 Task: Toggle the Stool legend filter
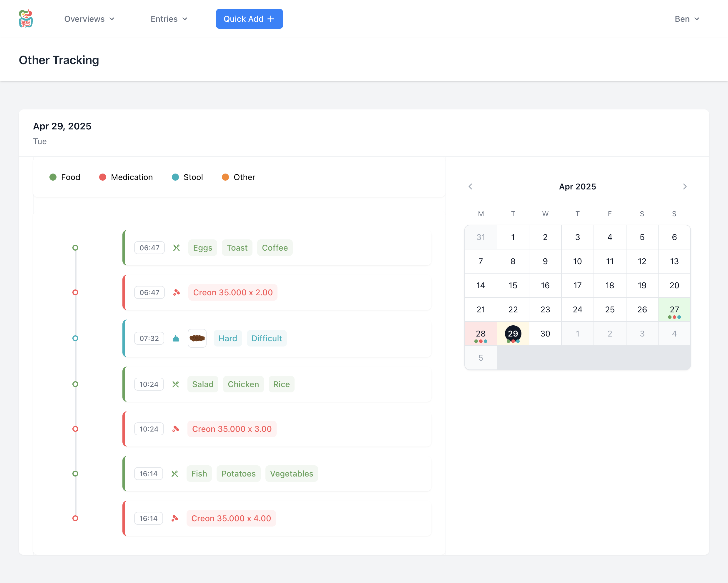pyautogui.click(x=187, y=177)
